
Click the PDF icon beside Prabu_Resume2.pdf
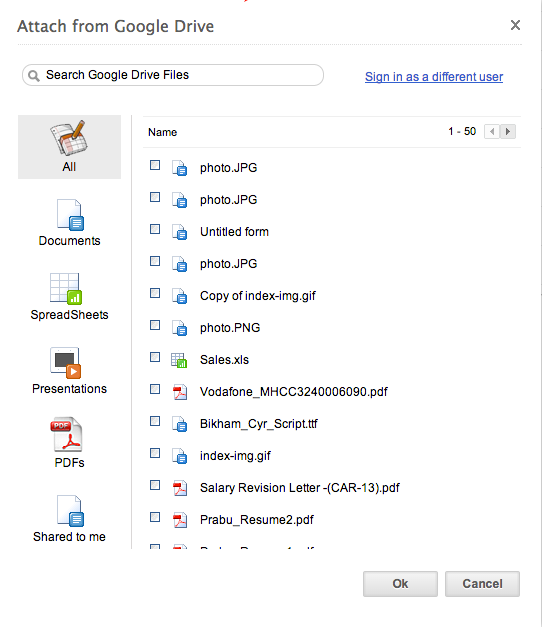pos(180,520)
